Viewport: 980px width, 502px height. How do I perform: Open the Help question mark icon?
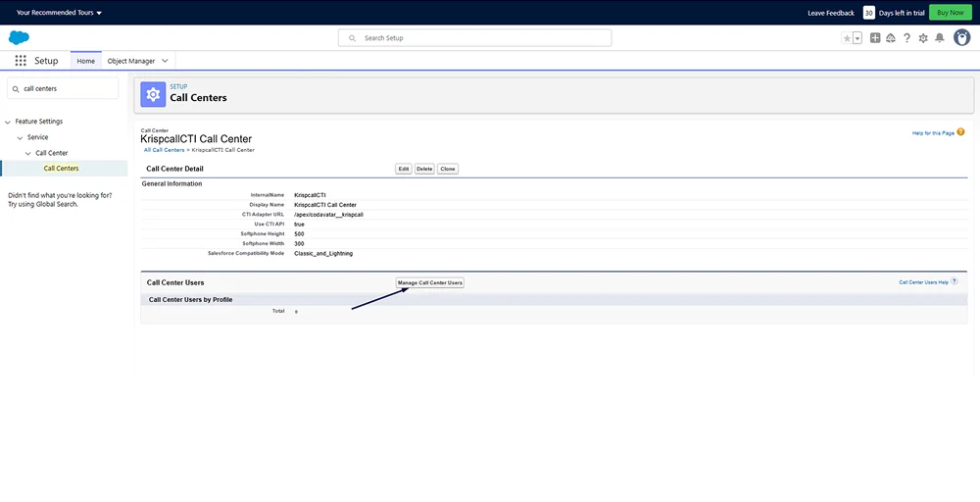tap(906, 38)
